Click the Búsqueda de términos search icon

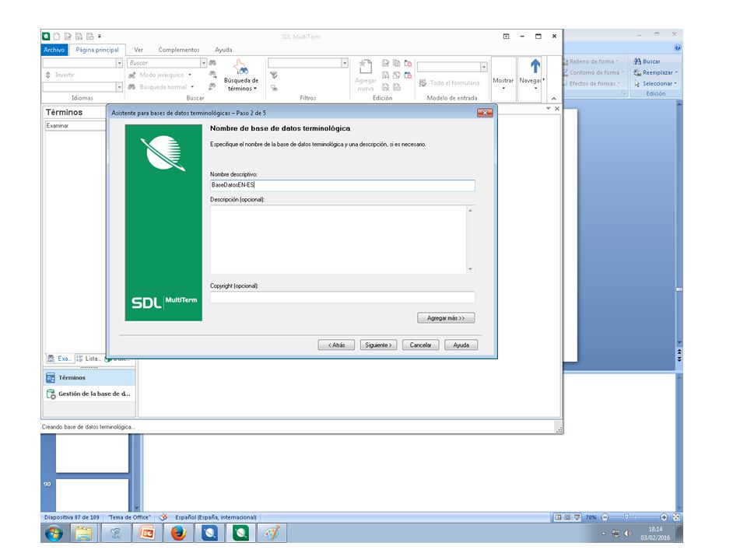240,67
